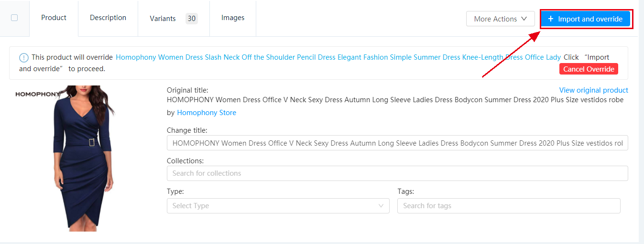Expand the More Actions dropdown
Screen dimensions: 644x244
click(x=501, y=19)
